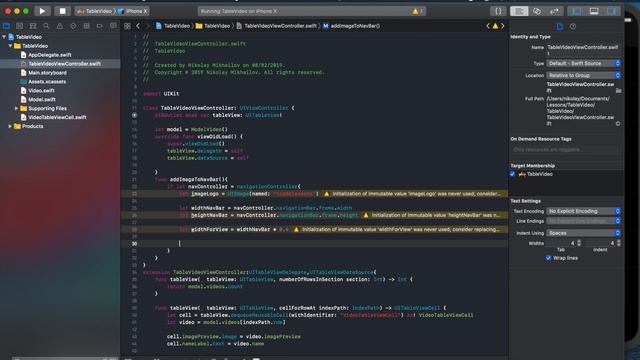Select TableVideoViewController.swift in the navigator

pos(60,64)
